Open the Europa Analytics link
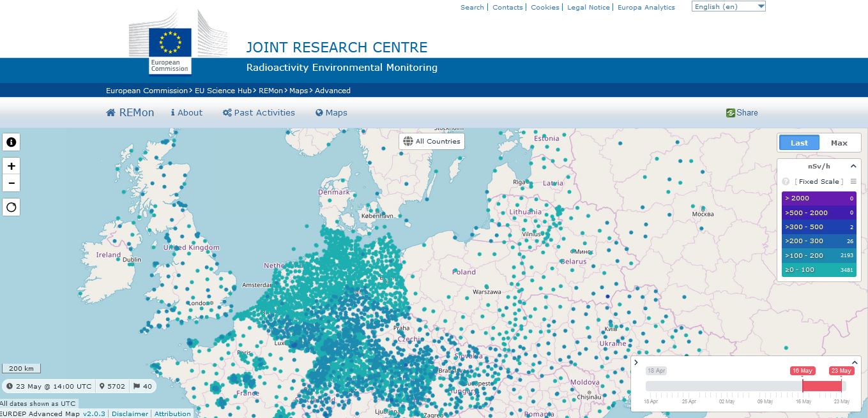This screenshot has height=418, width=868. [646, 7]
